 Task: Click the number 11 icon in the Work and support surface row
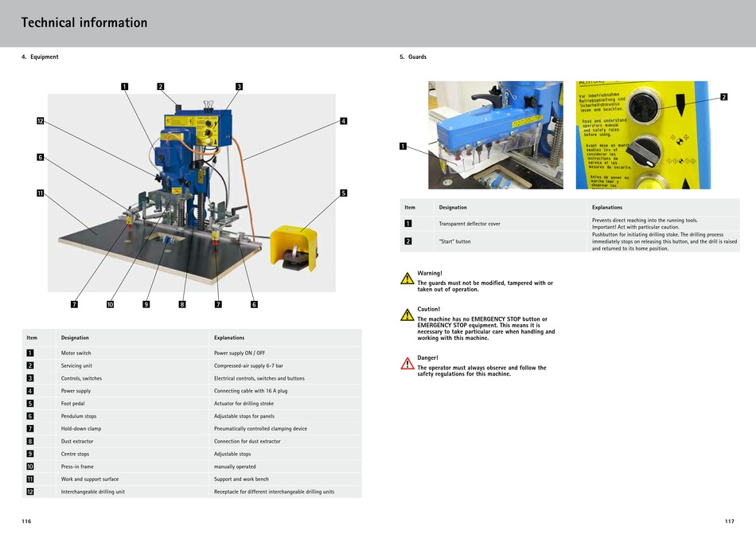(x=30, y=479)
